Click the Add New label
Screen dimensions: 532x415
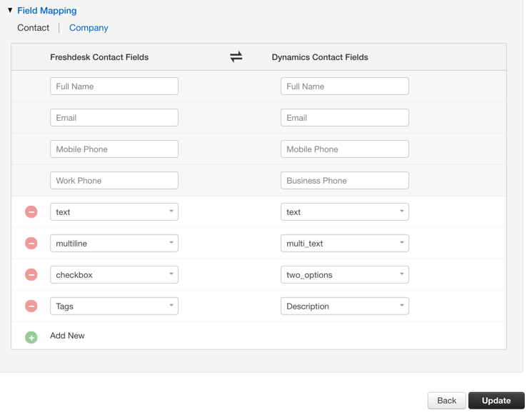(67, 336)
